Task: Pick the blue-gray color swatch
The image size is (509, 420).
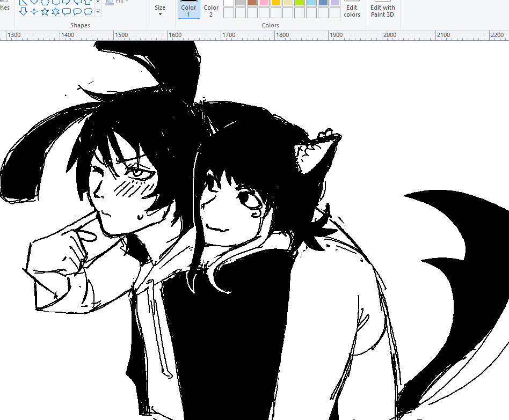Action: (x=323, y=2)
